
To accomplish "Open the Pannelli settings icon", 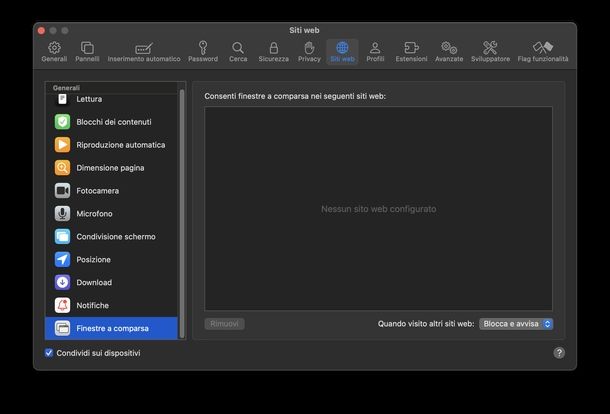I will point(87,52).
